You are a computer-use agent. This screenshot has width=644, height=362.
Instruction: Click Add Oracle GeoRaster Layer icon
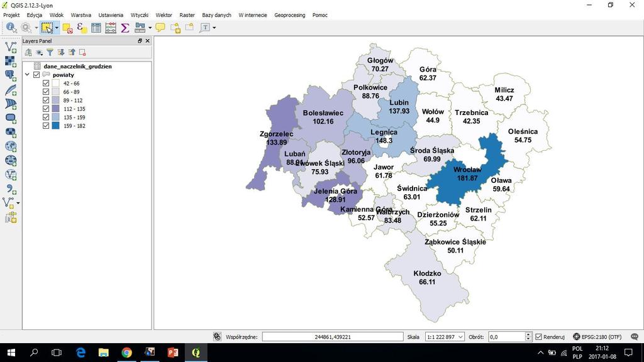11,132
